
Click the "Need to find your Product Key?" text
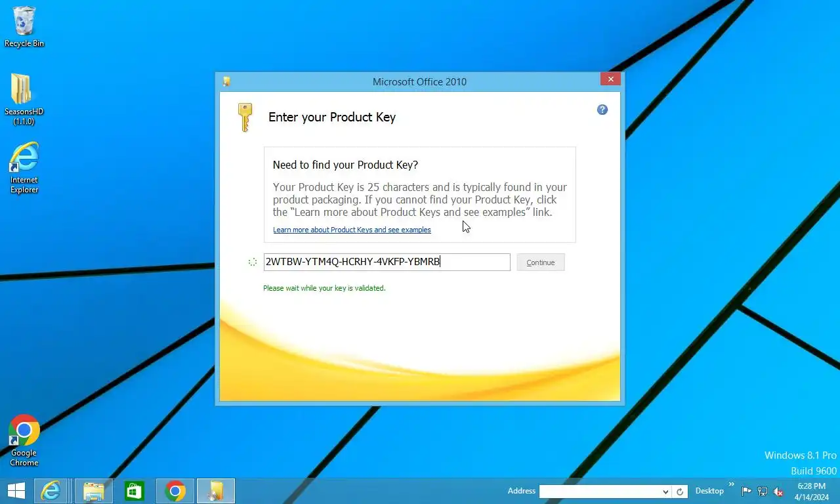345,165
